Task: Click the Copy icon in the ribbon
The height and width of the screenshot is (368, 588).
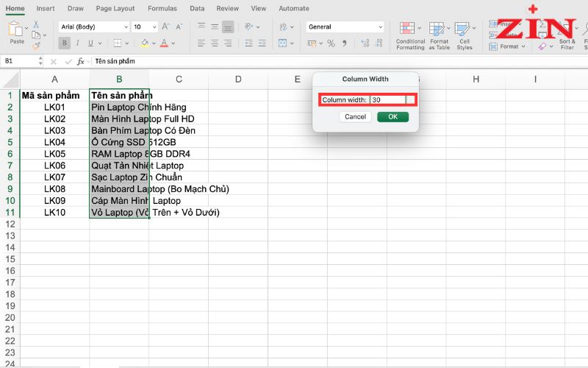Action: point(36,35)
